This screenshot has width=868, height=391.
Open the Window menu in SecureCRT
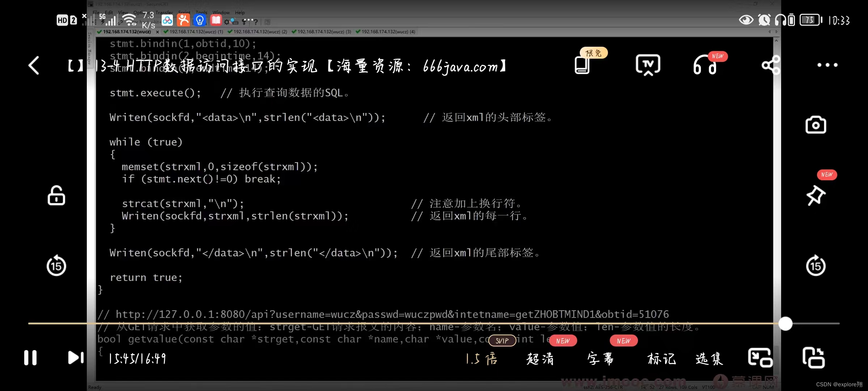pyautogui.click(x=221, y=12)
